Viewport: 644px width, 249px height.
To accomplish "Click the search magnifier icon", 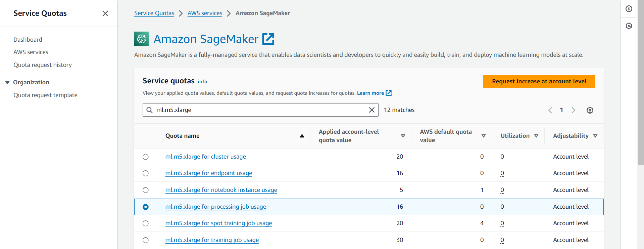I will [150, 110].
